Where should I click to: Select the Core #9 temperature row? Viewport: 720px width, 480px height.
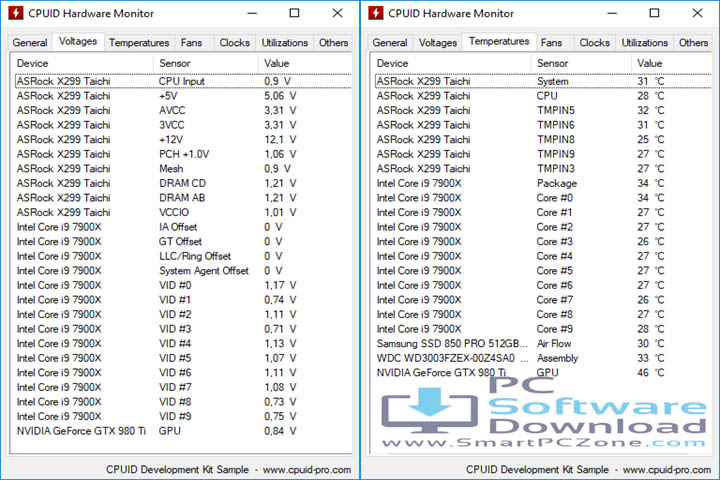pyautogui.click(x=543, y=329)
